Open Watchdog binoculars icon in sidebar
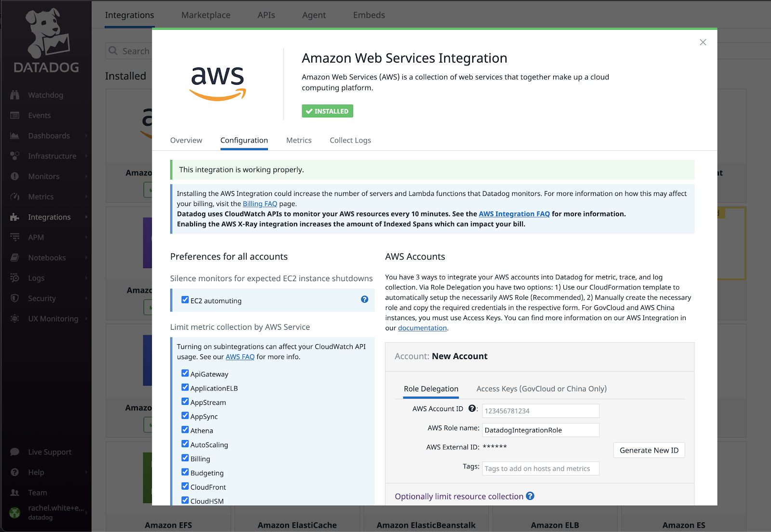This screenshot has height=532, width=771. [x=15, y=95]
